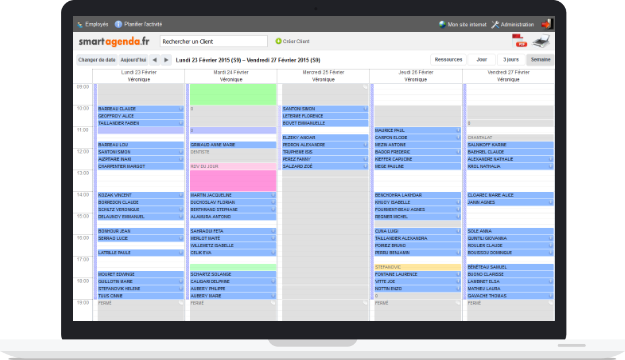Open LETERME FLORENCE appointment on Wednesday
This screenshot has width=625, height=360.
point(325,116)
